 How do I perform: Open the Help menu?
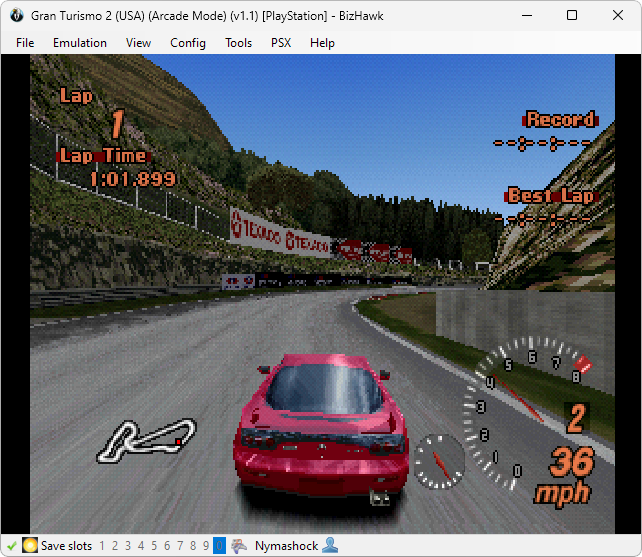click(x=322, y=43)
